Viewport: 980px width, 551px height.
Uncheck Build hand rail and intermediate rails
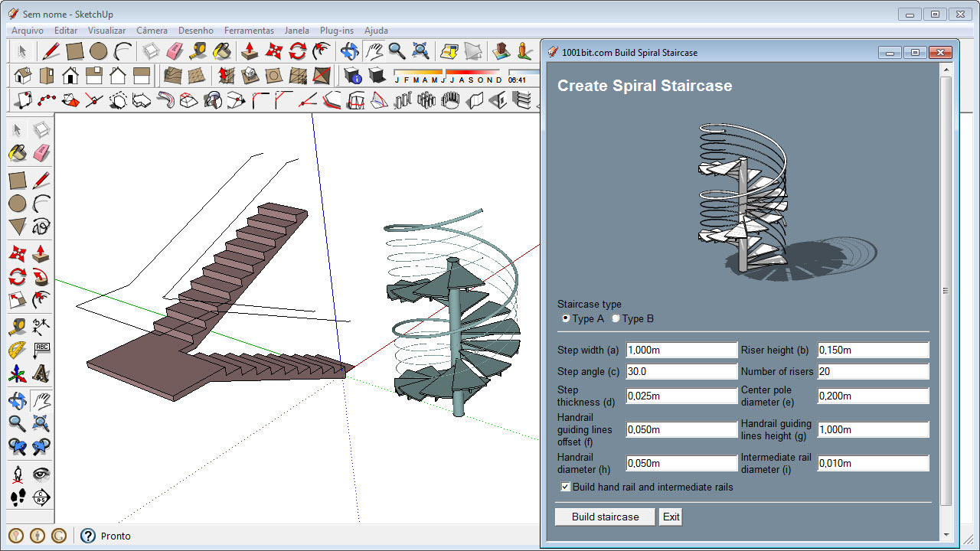coord(565,487)
